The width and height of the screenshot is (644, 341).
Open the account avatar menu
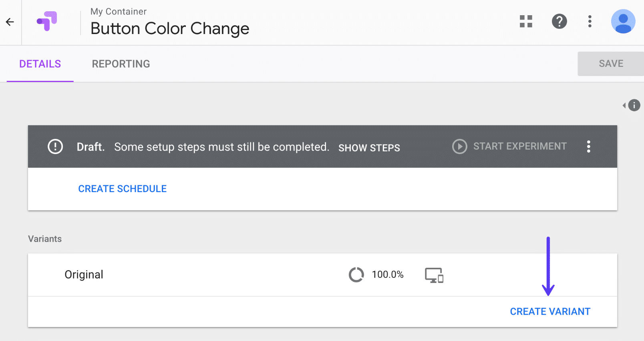(623, 21)
